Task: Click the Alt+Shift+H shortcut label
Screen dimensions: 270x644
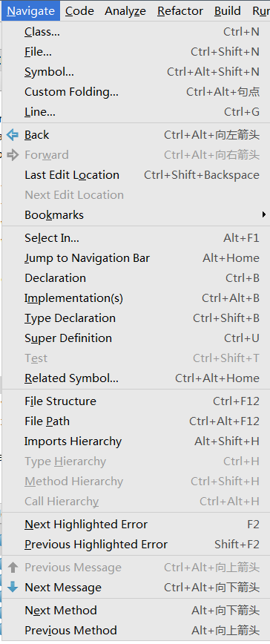Action: tap(227, 441)
